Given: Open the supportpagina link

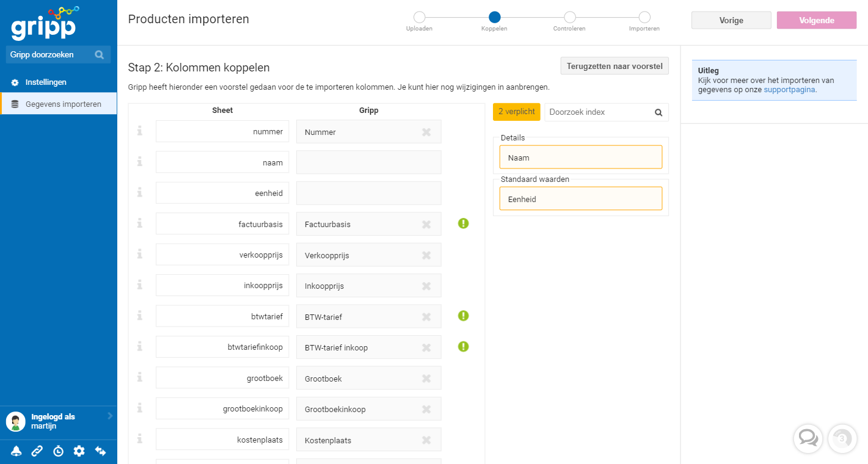Looking at the screenshot, I should [x=789, y=89].
